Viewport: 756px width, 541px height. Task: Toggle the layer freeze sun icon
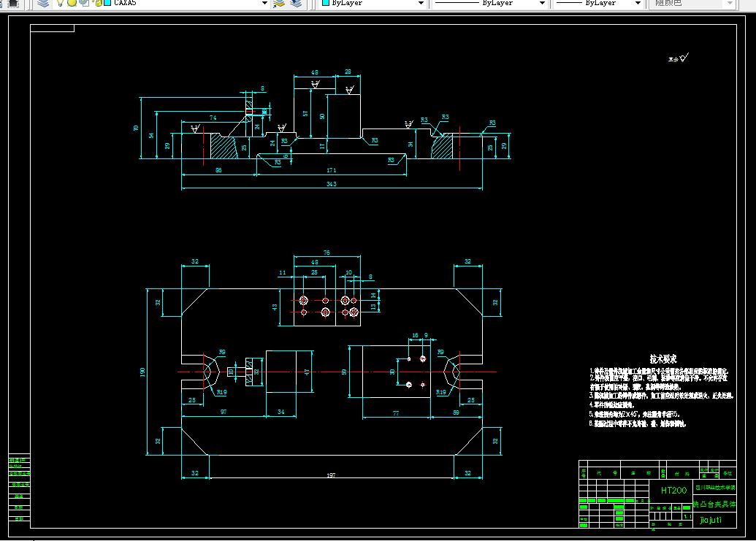(72, 3)
